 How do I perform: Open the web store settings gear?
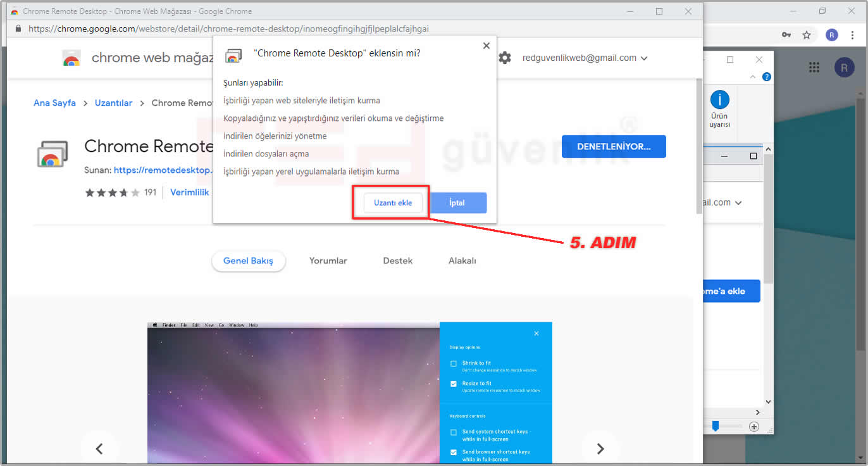point(504,58)
